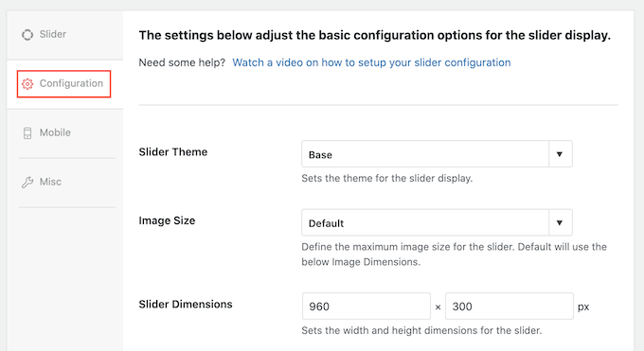Open the Slider tab
Screen dimensions: 644x351
[65, 35]
